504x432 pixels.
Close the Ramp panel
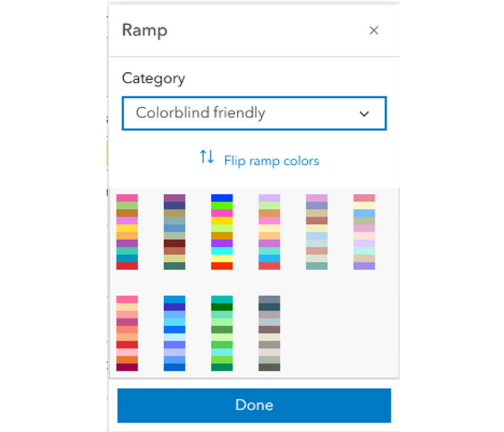tap(374, 31)
